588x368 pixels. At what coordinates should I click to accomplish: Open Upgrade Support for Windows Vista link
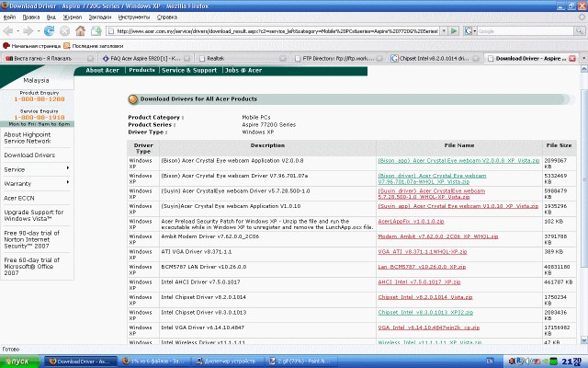click(34, 215)
